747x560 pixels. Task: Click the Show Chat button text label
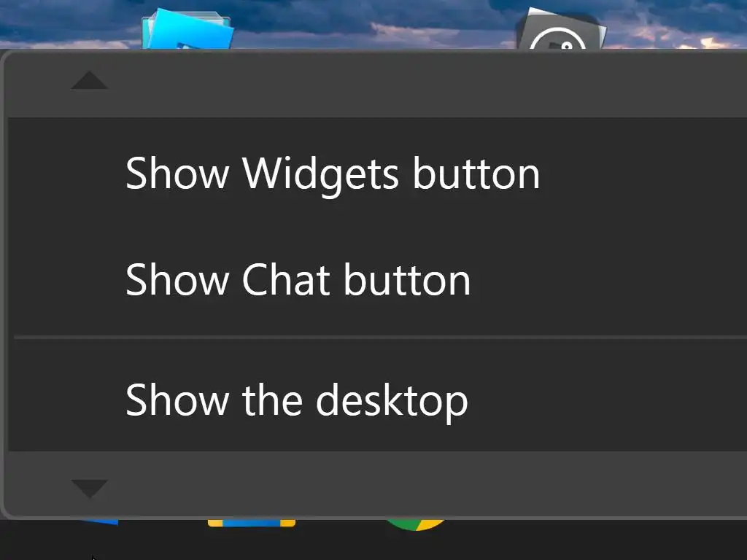click(x=298, y=280)
